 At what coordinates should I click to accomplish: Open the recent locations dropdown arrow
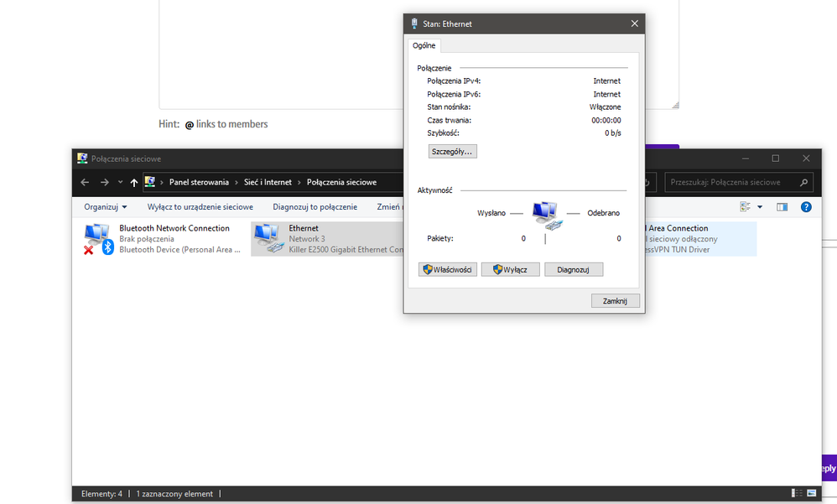point(120,182)
